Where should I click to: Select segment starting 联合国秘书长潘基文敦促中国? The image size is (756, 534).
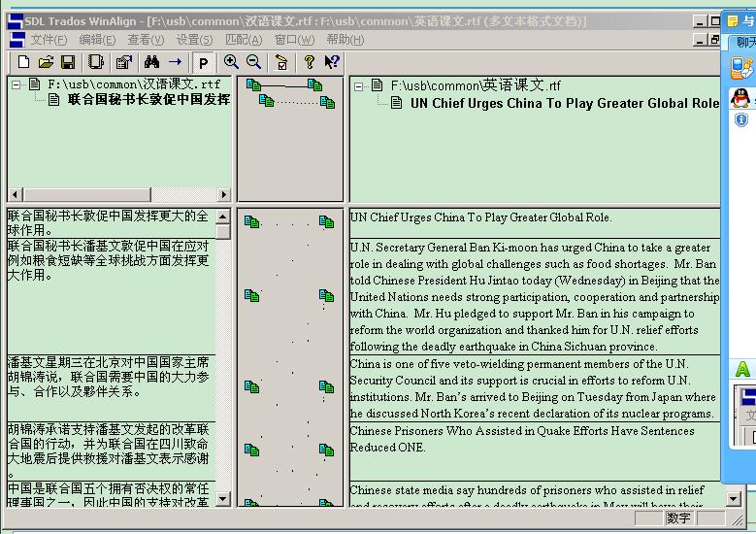[111, 296]
